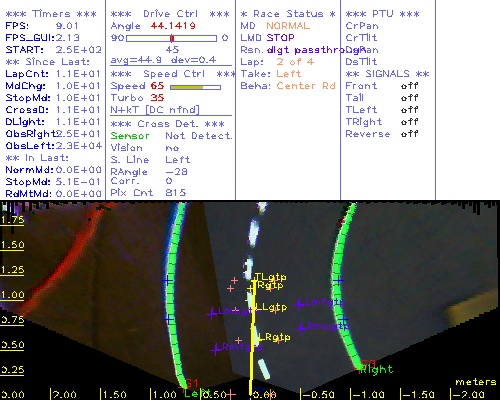Select the G1 red marker at the Left line base
The width and height of the screenshot is (500, 400).
(x=191, y=383)
